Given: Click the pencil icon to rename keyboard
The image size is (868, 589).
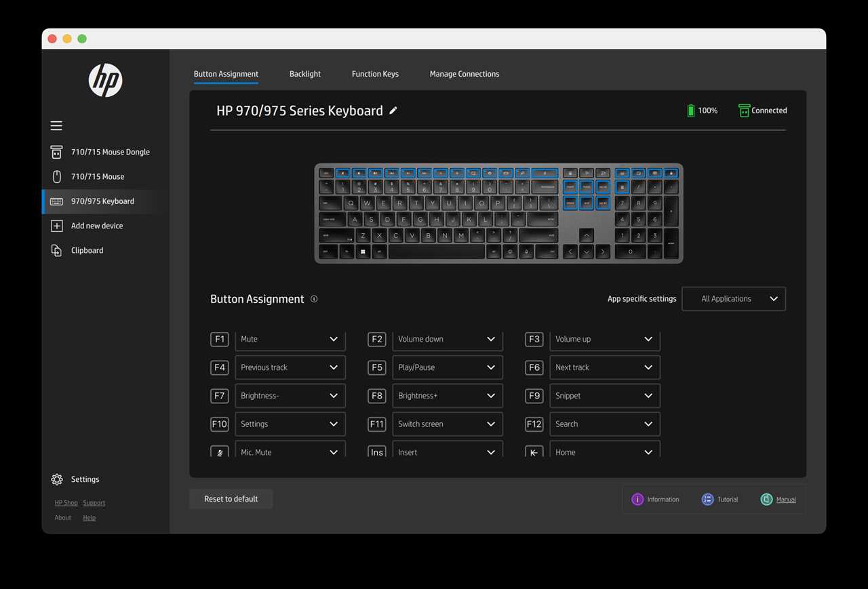Looking at the screenshot, I should (393, 110).
